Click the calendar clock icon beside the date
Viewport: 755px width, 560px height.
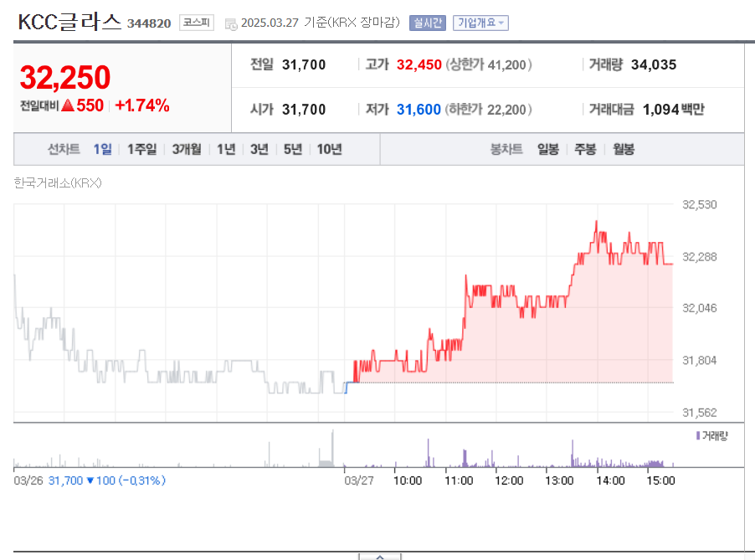(231, 24)
